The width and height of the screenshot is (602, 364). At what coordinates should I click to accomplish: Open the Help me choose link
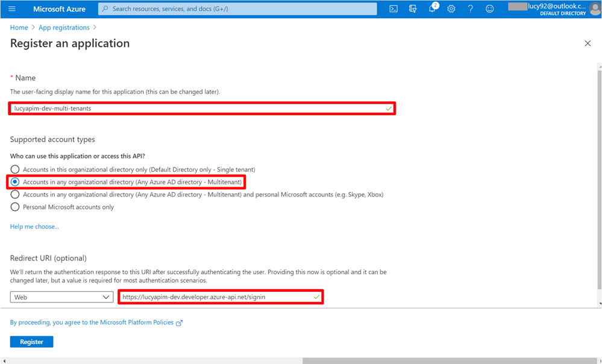click(34, 227)
